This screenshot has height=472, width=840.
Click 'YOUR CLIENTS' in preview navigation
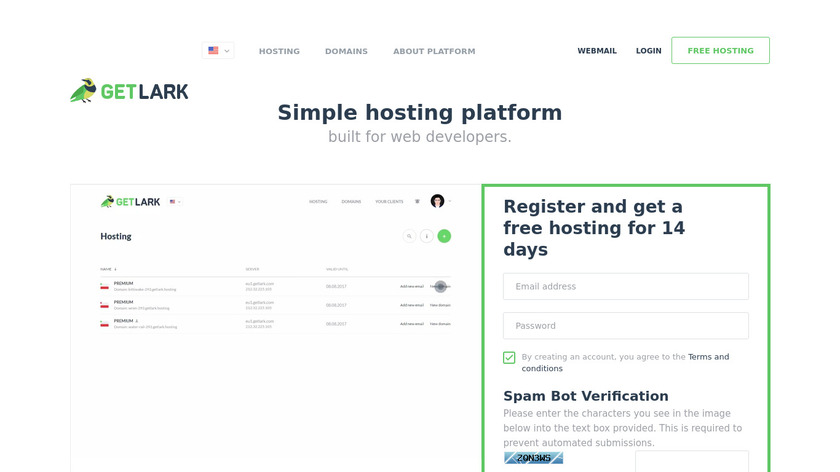pos(389,202)
